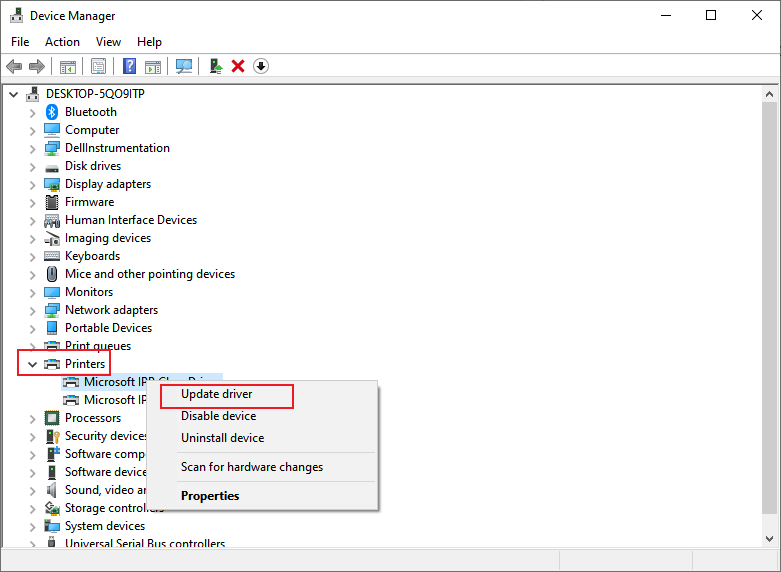Screen dimensions: 781x572
Task: Select the second Microsoft IPP printer entry
Action: (x=115, y=400)
